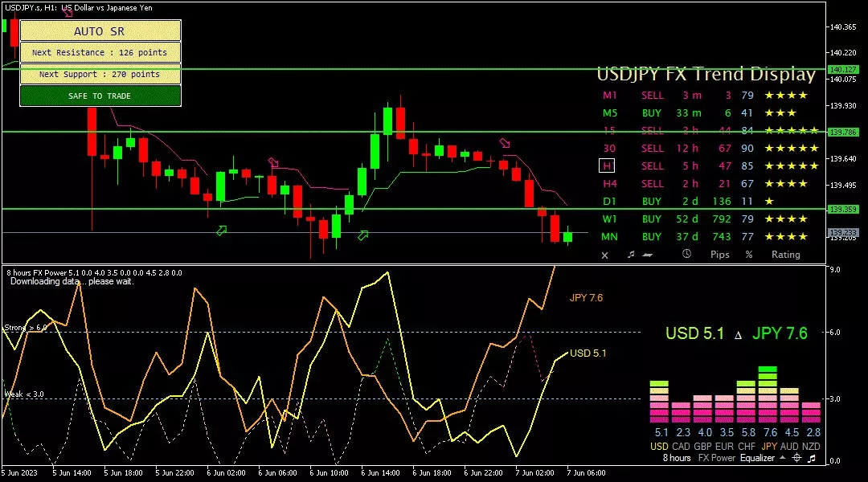
Task: Select the 15 timeframe row label
Action: click(609, 131)
